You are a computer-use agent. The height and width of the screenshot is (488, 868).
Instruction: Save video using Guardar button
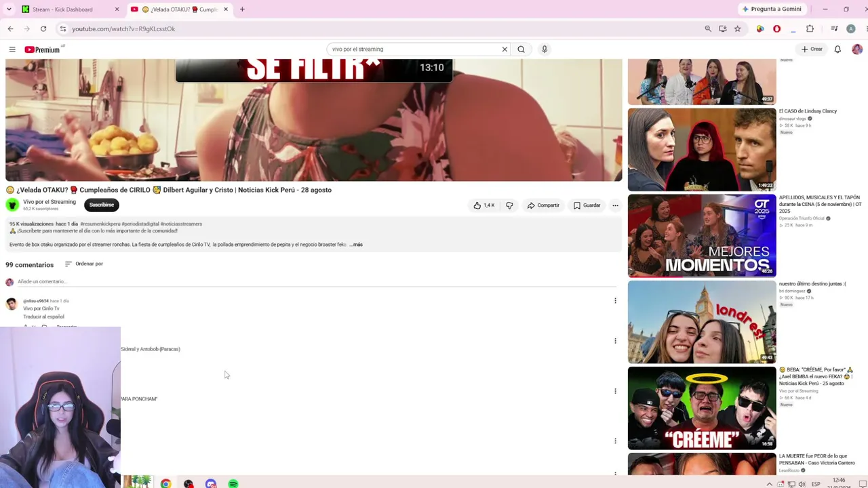pyautogui.click(x=587, y=205)
